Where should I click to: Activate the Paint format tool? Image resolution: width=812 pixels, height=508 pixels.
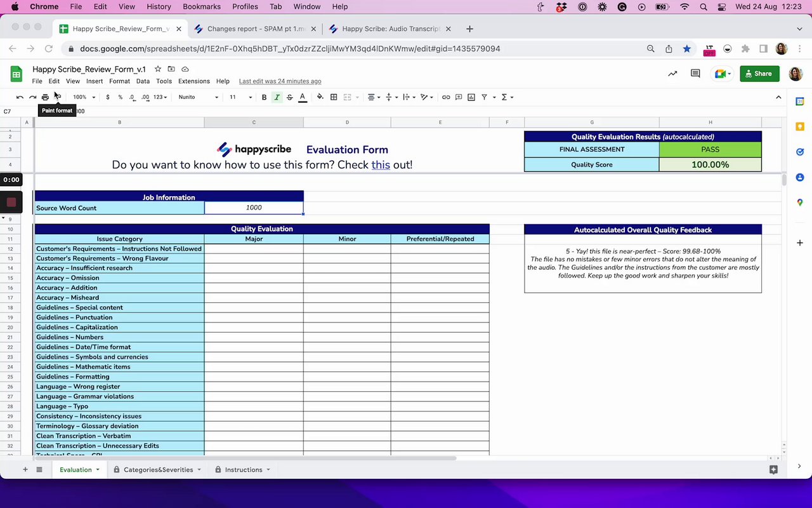[58, 97]
